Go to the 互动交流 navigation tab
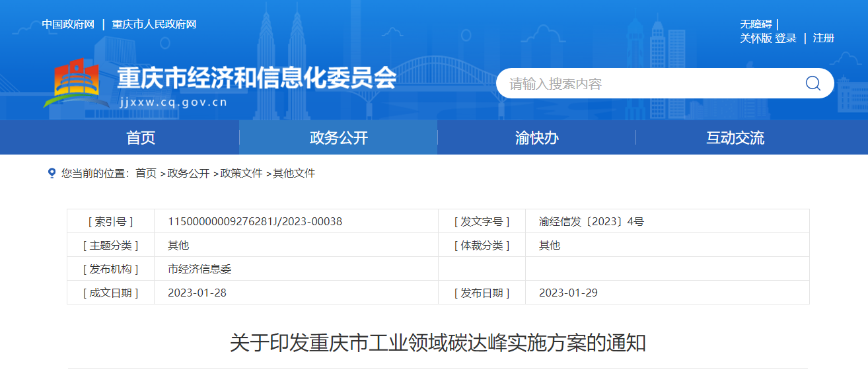 click(735, 137)
